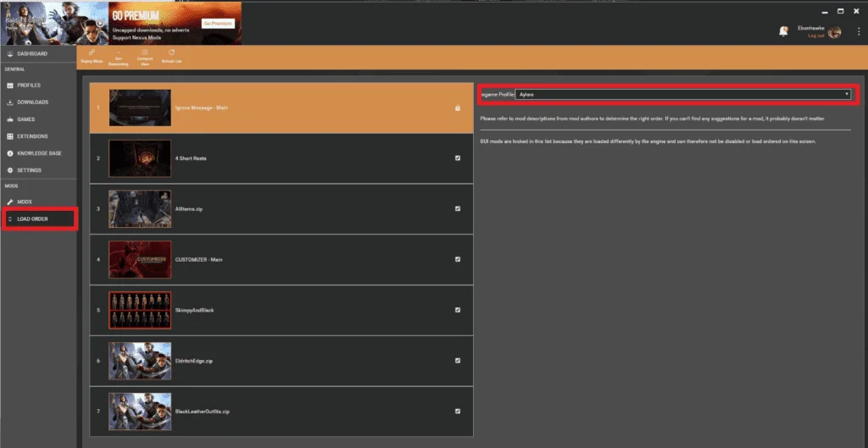Open the notifications bell
This screenshot has height=448, width=868.
(783, 31)
